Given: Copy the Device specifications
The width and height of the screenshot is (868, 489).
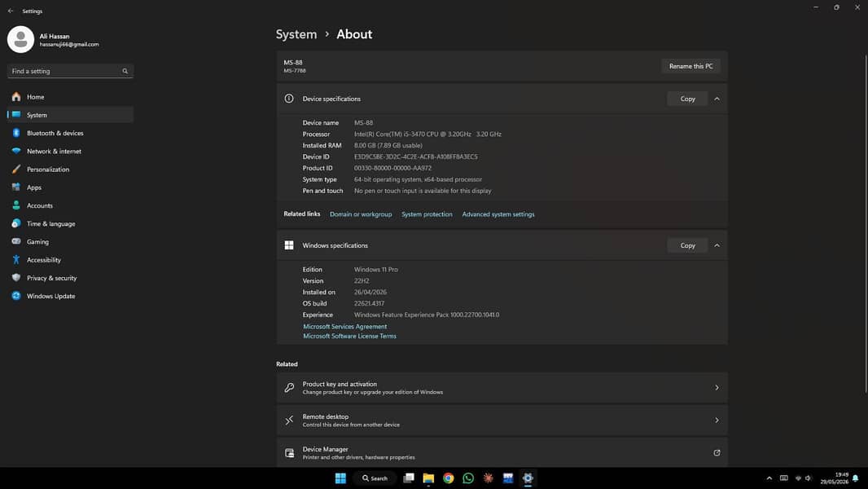Looking at the screenshot, I should [687, 99].
